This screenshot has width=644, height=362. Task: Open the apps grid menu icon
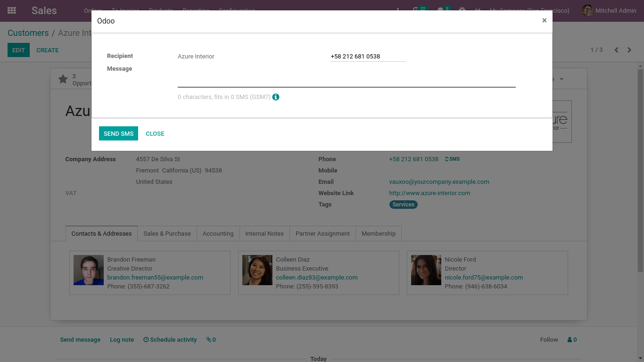coord(12,10)
